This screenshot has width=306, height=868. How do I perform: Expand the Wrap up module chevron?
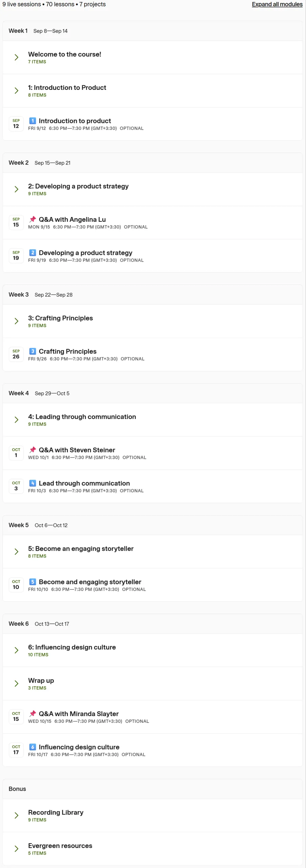tap(16, 684)
